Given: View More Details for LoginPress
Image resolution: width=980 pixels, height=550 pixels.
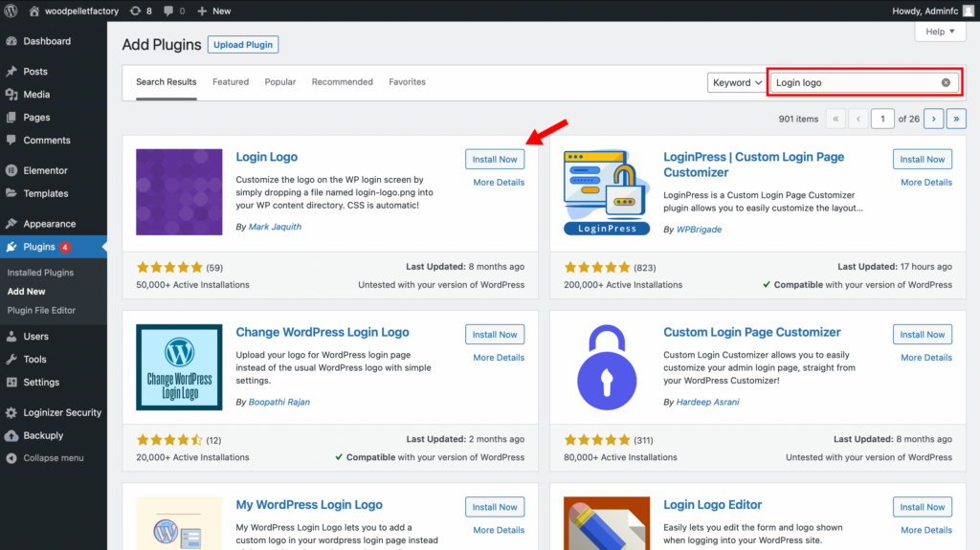Looking at the screenshot, I should coord(926,183).
